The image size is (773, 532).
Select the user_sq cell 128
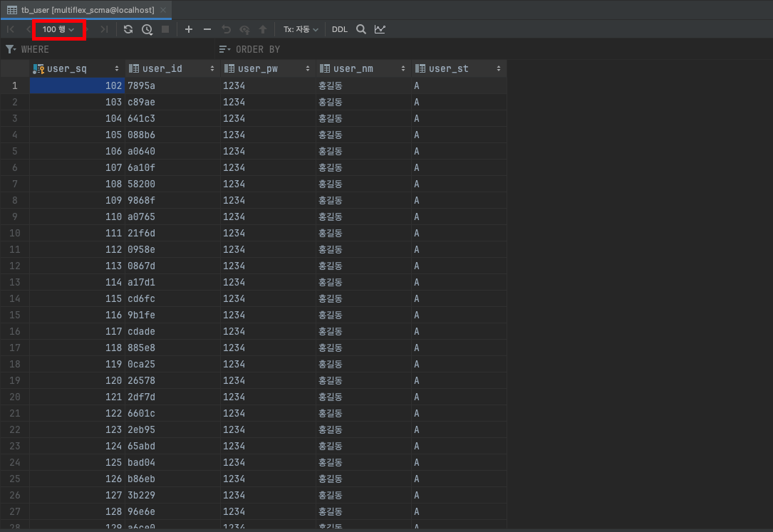click(x=78, y=511)
